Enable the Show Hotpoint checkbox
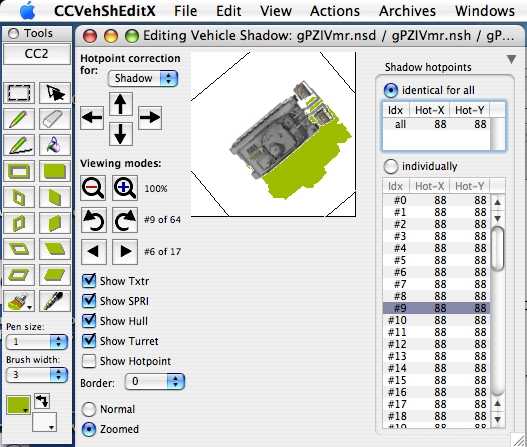The height and width of the screenshot is (447, 527). (x=89, y=361)
